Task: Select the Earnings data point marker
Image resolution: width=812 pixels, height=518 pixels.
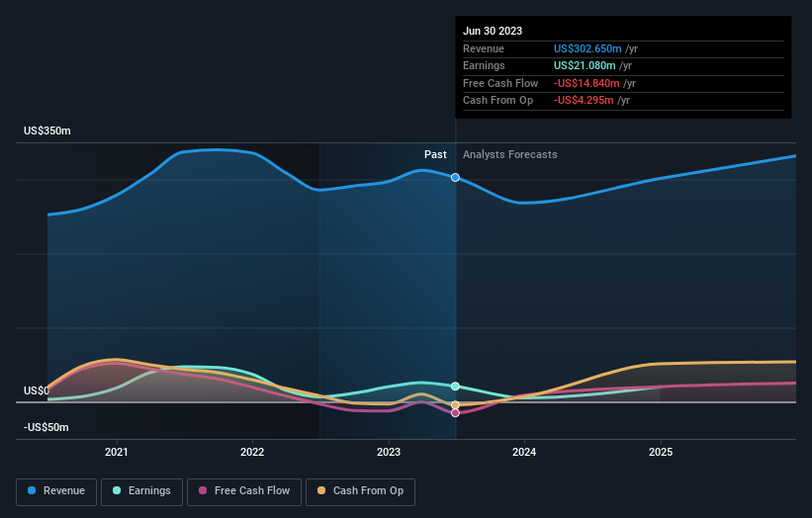Action: point(455,387)
